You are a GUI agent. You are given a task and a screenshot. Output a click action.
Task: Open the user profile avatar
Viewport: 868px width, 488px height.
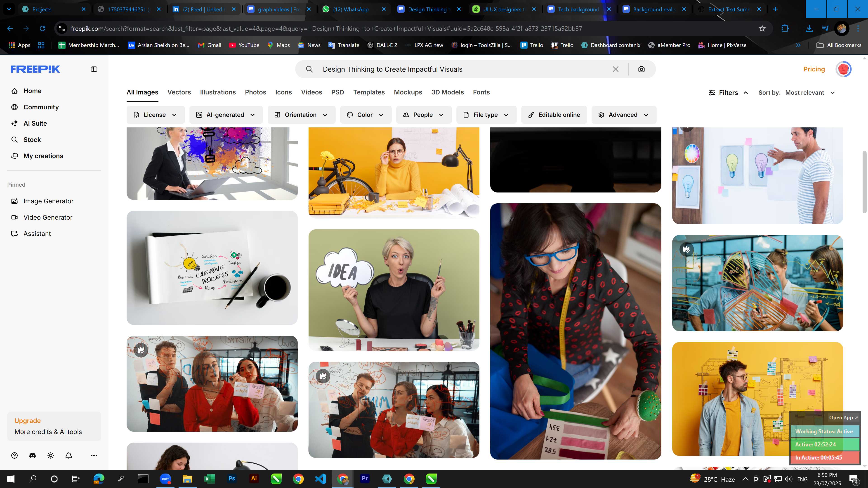[843, 69]
